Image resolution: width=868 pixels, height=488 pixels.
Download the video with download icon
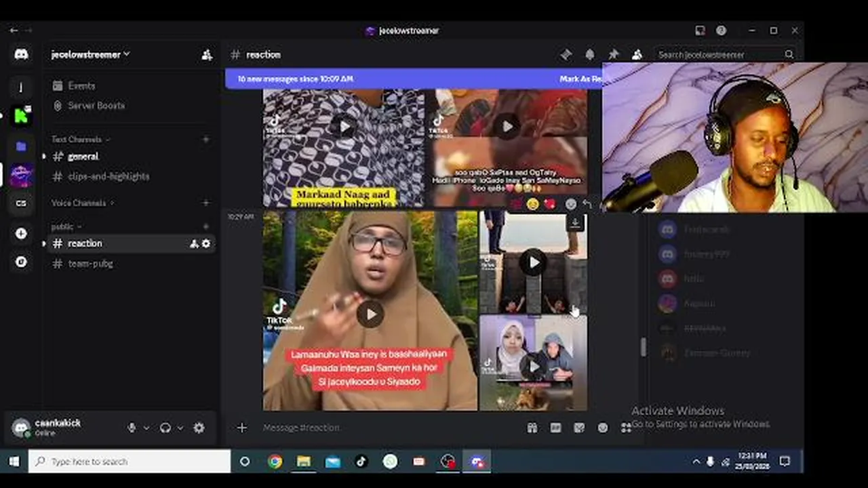click(575, 223)
